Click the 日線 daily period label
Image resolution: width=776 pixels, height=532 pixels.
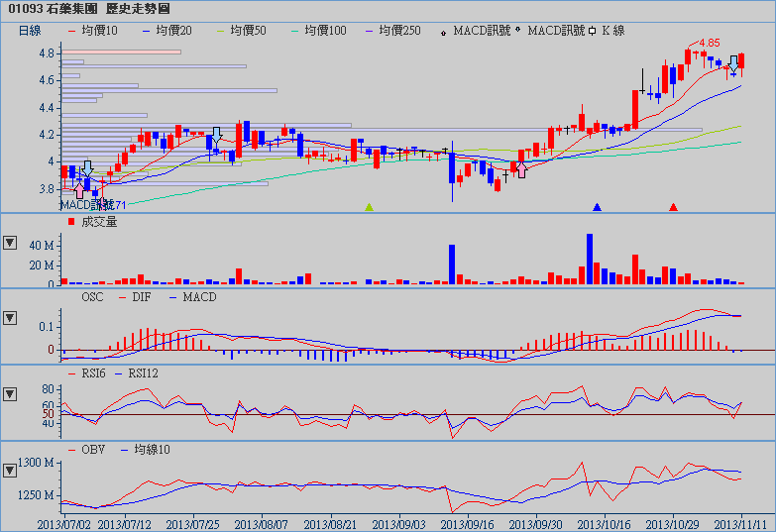pyautogui.click(x=30, y=31)
